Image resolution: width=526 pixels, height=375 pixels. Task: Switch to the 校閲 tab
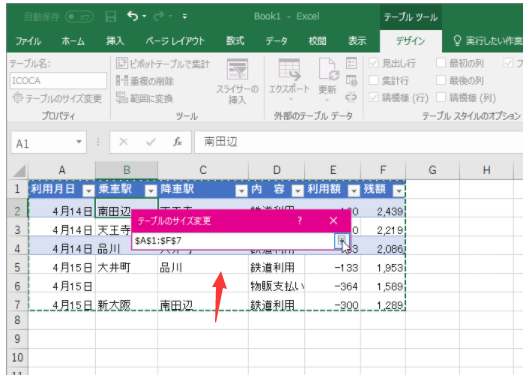[x=317, y=41]
